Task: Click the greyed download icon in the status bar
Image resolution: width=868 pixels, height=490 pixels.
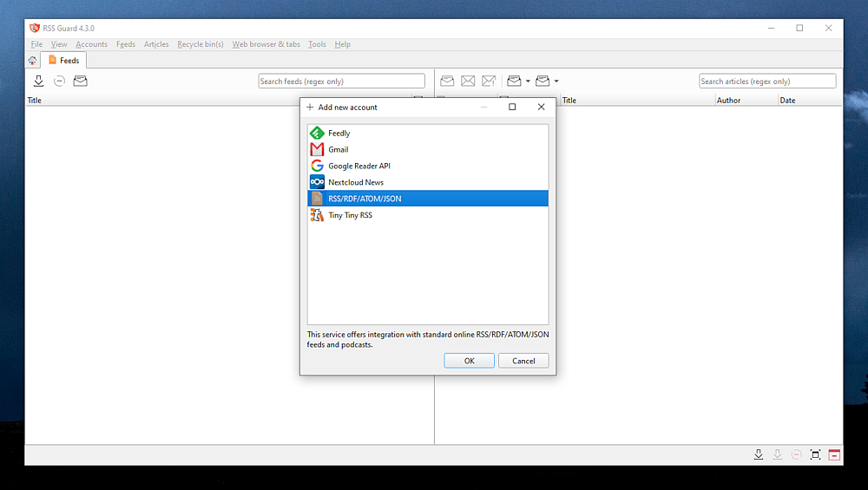Action: click(777, 454)
